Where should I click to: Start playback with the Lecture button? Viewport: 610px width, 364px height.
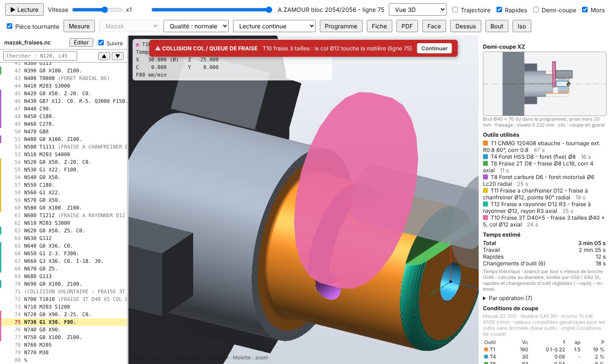(x=25, y=10)
